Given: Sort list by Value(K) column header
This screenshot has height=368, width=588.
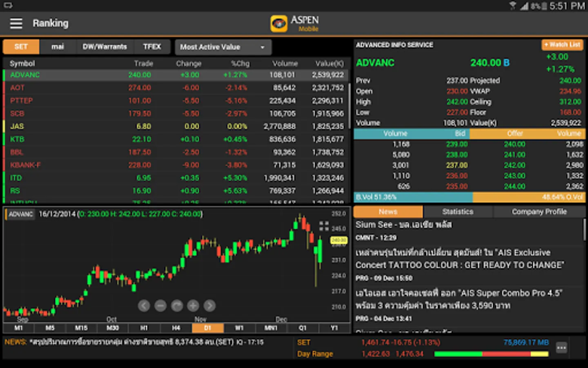Looking at the screenshot, I should click(x=329, y=63).
